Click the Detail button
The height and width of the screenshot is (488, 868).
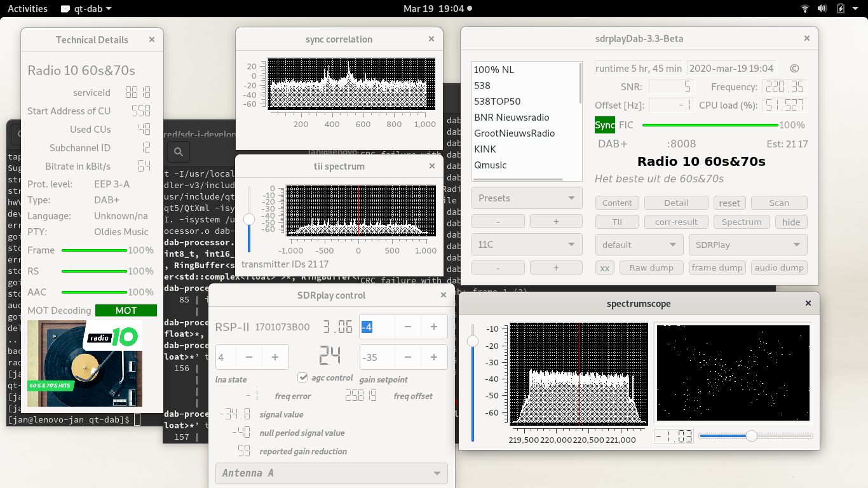pos(676,203)
